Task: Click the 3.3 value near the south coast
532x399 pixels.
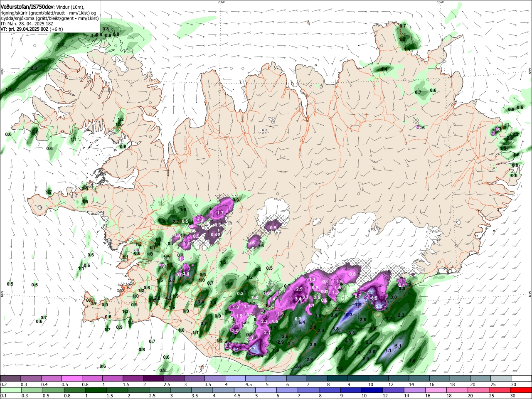Action: pyautogui.click(x=298, y=366)
